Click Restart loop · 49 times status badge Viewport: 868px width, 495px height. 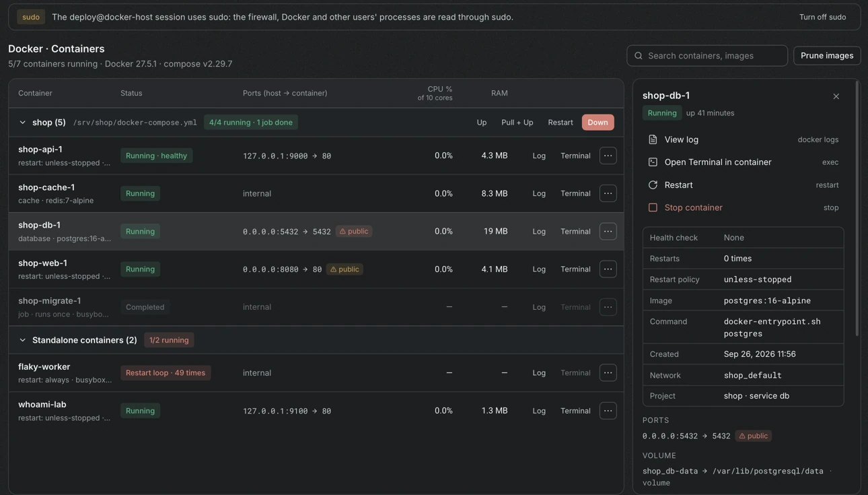pos(166,372)
